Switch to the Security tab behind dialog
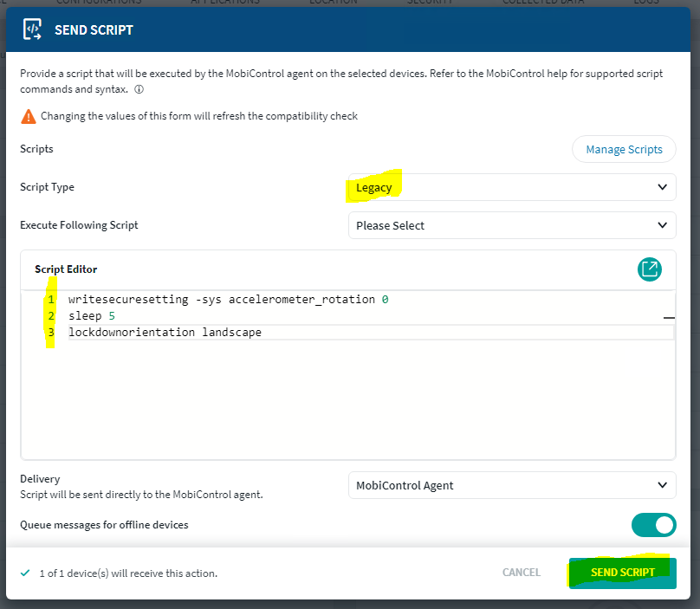 click(x=430, y=3)
